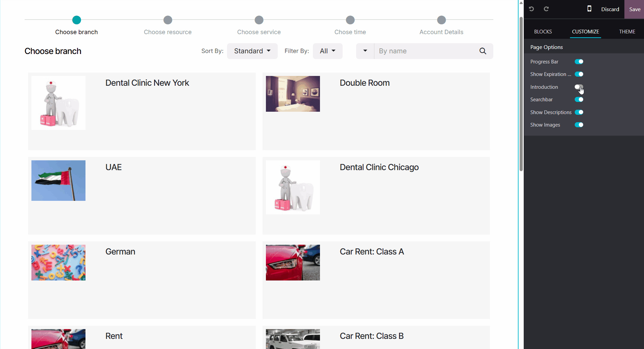Click the search magnifier icon
Screen dimensions: 644x349
coord(483,51)
